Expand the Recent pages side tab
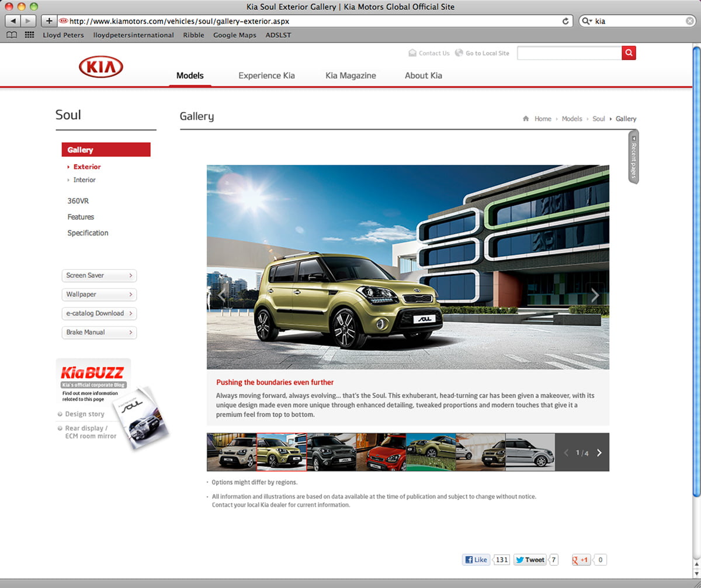This screenshot has width=701, height=588. (x=633, y=157)
